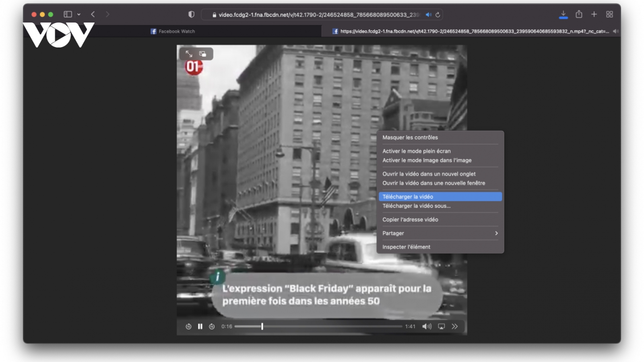Select Ouvrir la vidéo dans un nouvel onglet
644x362 pixels.
point(440,174)
